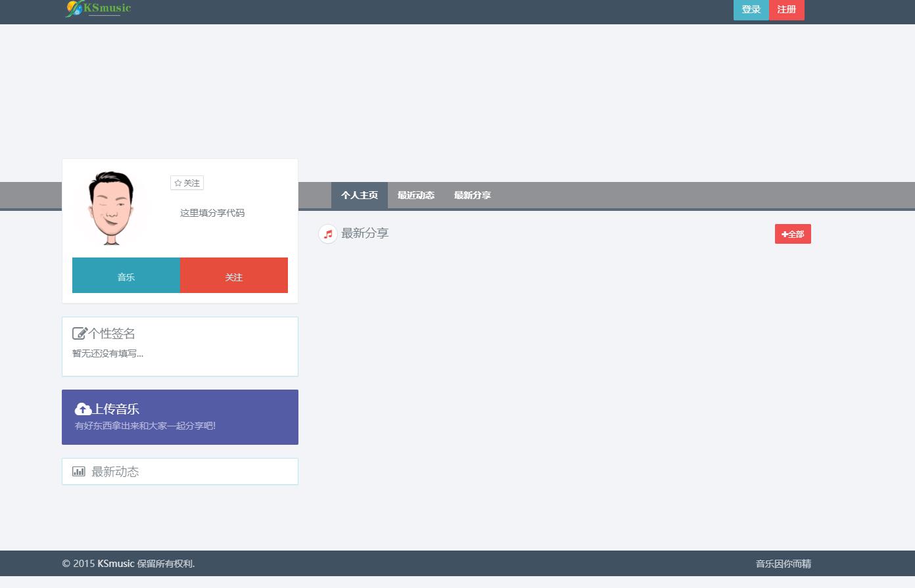Click the blue 音乐 button
Screen dimensions: 915x588
coord(126,276)
